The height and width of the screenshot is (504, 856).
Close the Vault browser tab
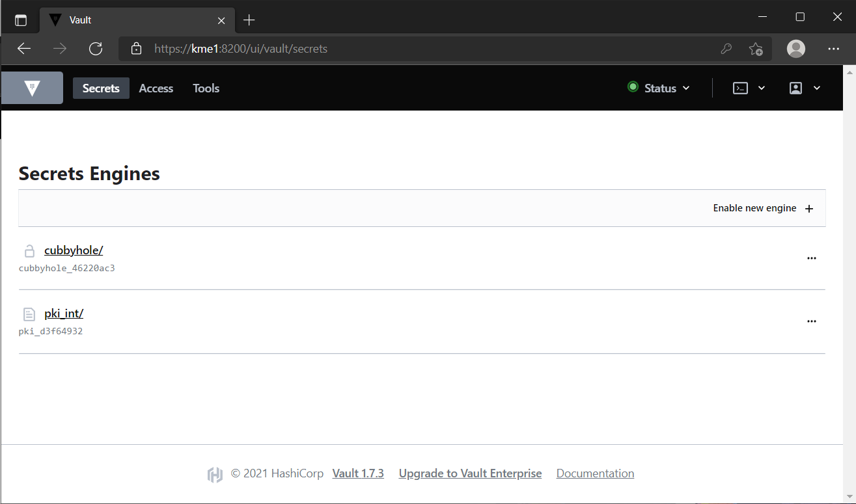click(x=221, y=21)
